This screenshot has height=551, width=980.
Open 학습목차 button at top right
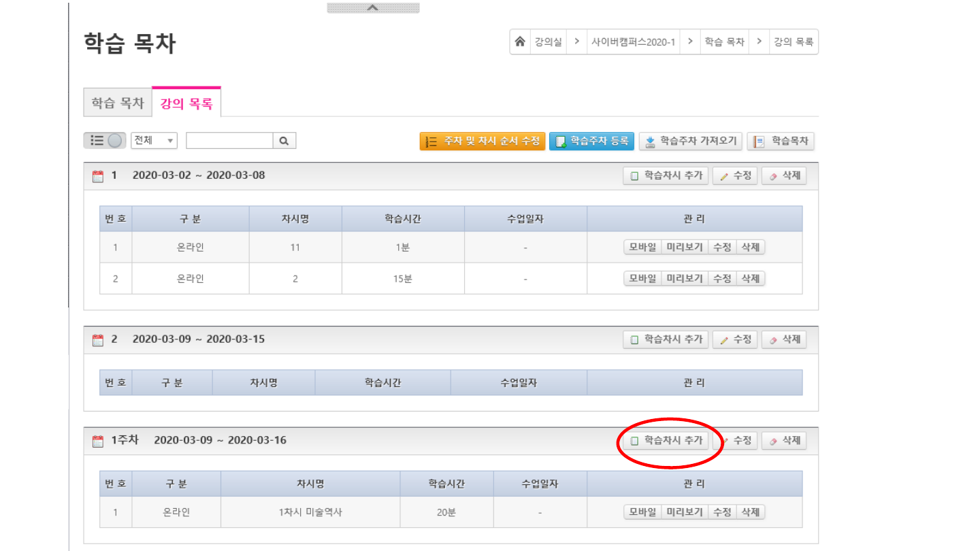[x=781, y=141]
